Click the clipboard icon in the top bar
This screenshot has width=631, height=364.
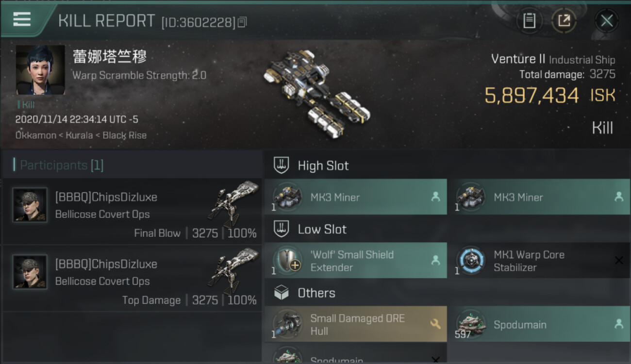(x=530, y=21)
